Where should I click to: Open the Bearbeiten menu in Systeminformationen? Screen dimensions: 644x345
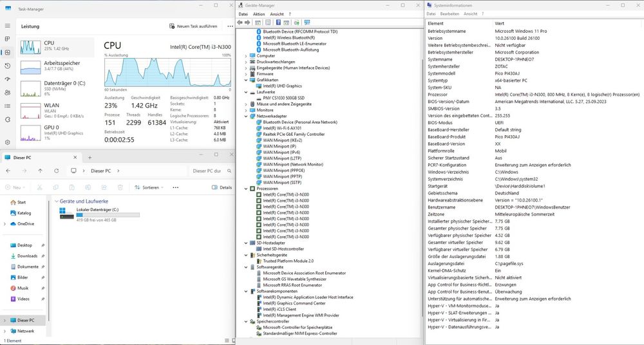click(x=450, y=14)
